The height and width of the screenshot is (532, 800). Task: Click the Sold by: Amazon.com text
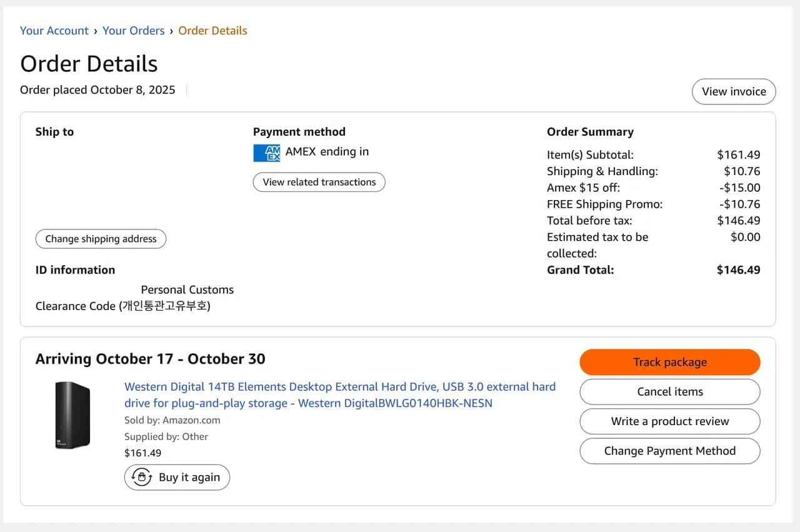click(172, 420)
